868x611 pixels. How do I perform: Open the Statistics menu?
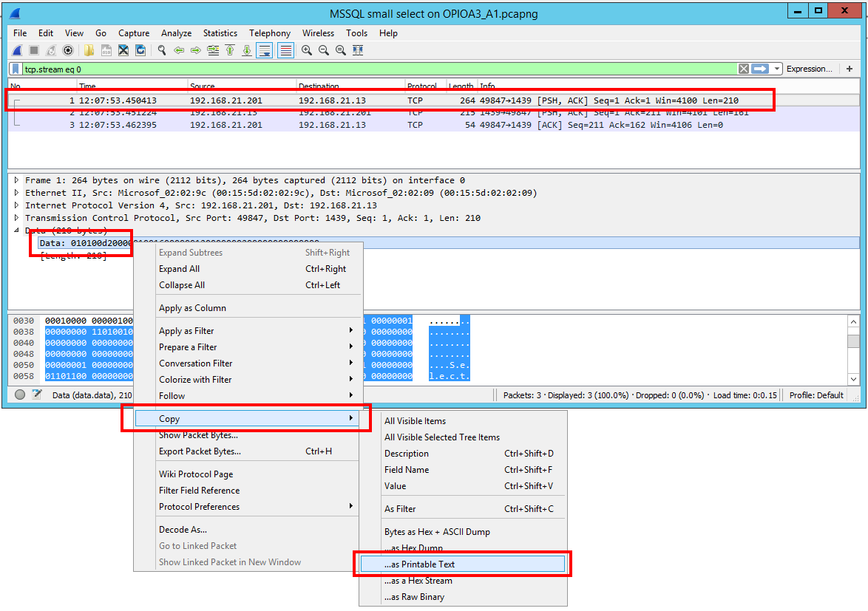pos(220,33)
